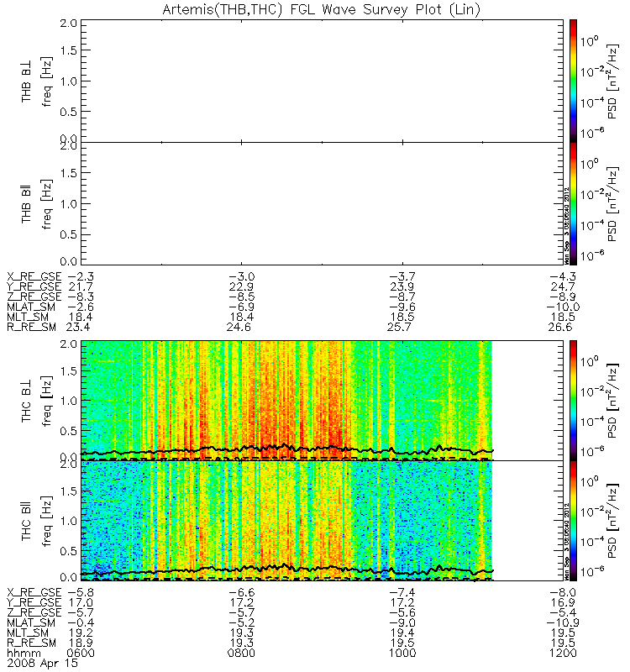Click the black solid curve in the THC B∥ panel
The width and height of the screenshot is (630, 672).
click(287, 569)
